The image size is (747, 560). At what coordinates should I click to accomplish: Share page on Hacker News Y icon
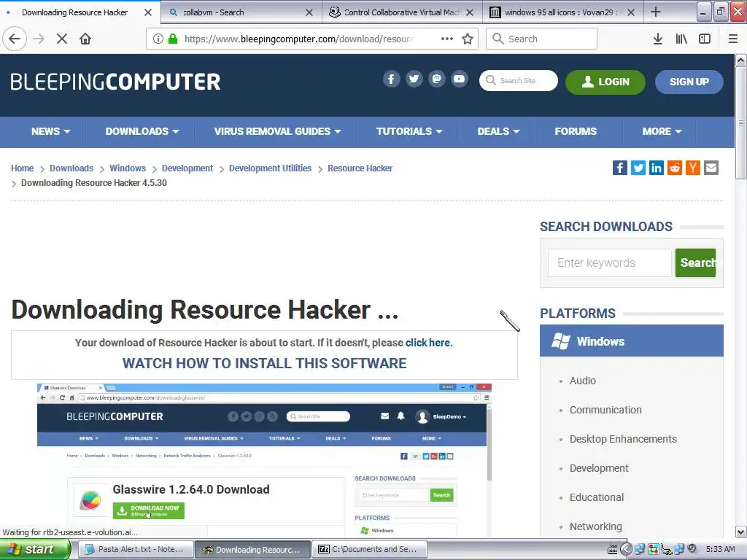click(693, 168)
